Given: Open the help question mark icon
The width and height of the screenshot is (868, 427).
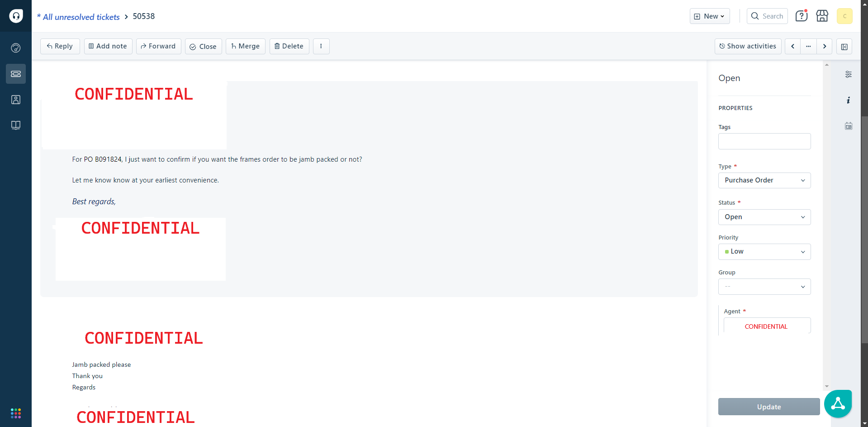Looking at the screenshot, I should pos(802,16).
